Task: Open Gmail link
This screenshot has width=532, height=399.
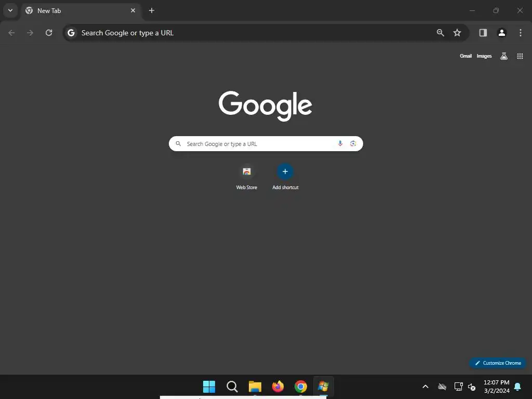Action: click(x=465, y=56)
